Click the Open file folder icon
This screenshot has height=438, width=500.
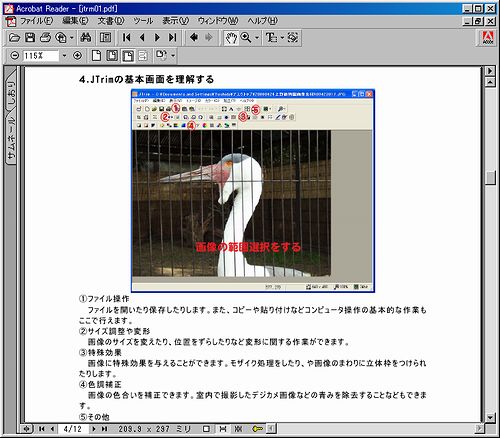click(x=14, y=38)
